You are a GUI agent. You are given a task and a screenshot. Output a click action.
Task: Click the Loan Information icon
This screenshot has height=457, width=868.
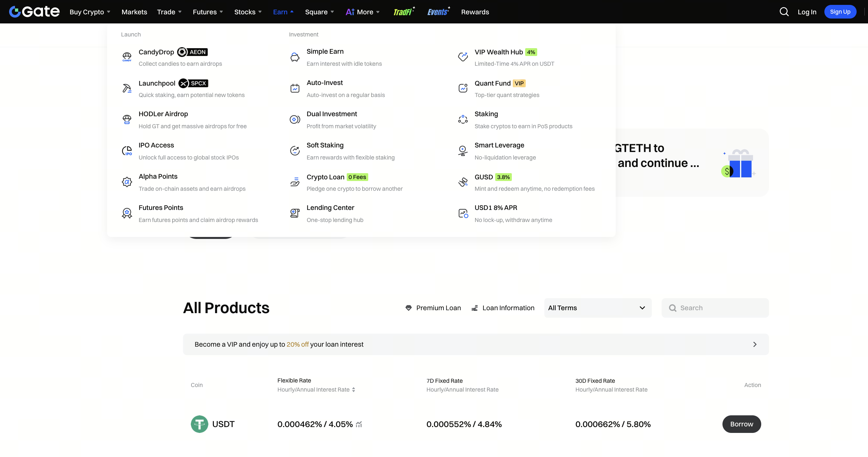point(474,308)
